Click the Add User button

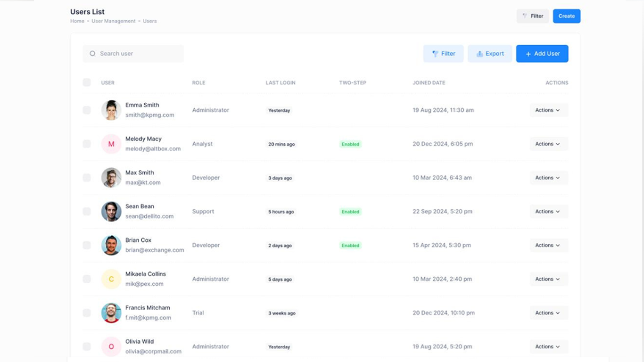[542, 54]
